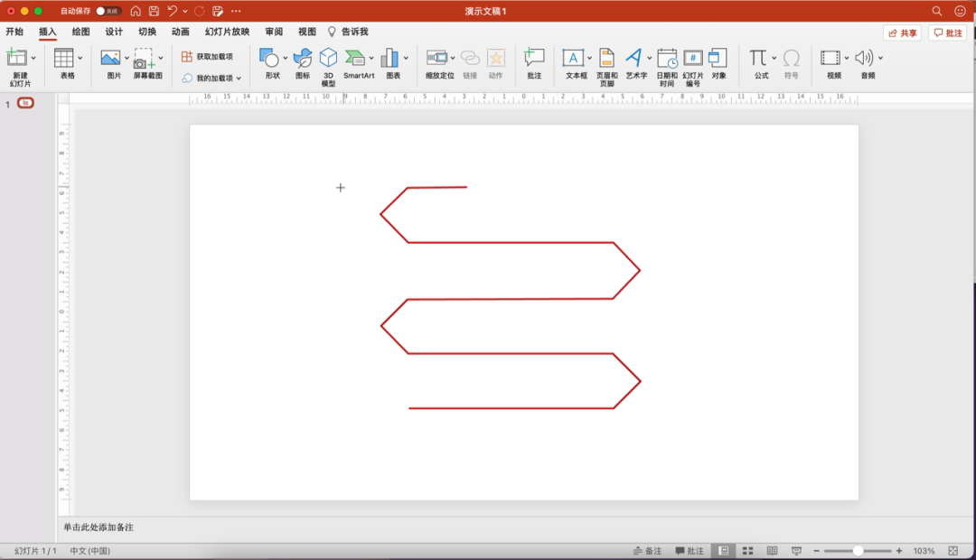Click the screenshot (屏幕截图) icon
Screen dimensions: 976x560
(144, 59)
